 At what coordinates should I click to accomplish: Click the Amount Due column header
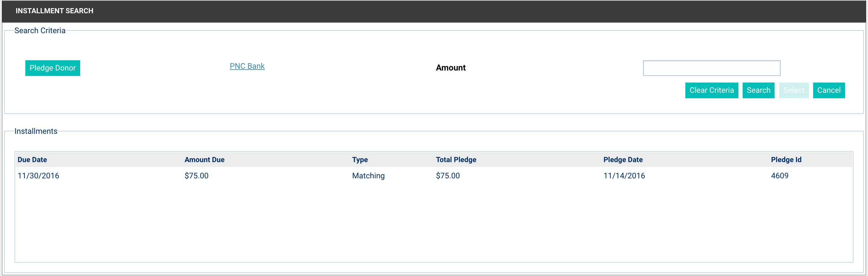tap(205, 160)
